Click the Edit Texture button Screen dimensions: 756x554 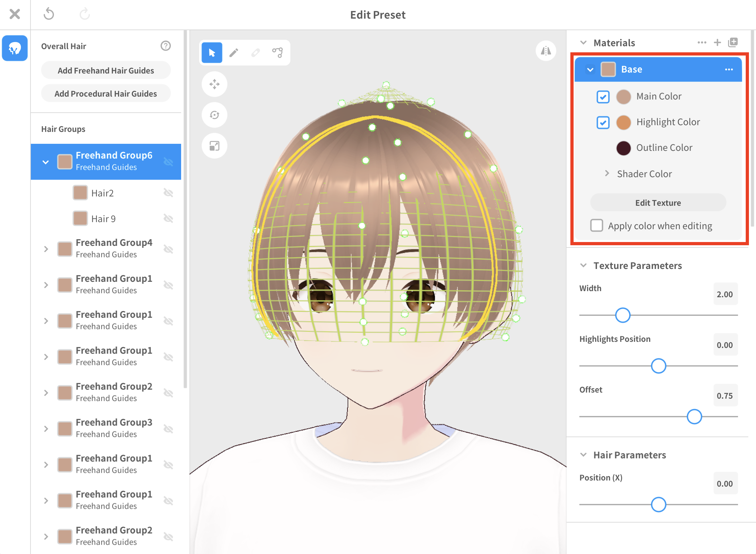click(x=658, y=203)
